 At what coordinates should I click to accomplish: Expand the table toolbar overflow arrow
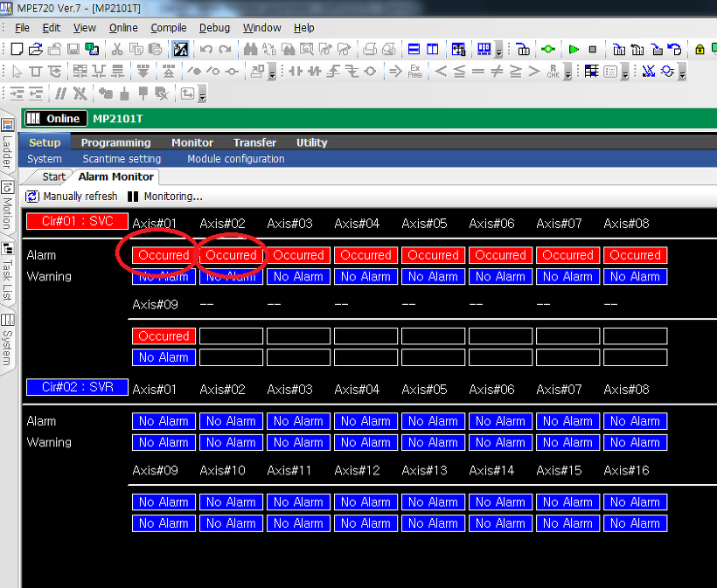click(625, 73)
